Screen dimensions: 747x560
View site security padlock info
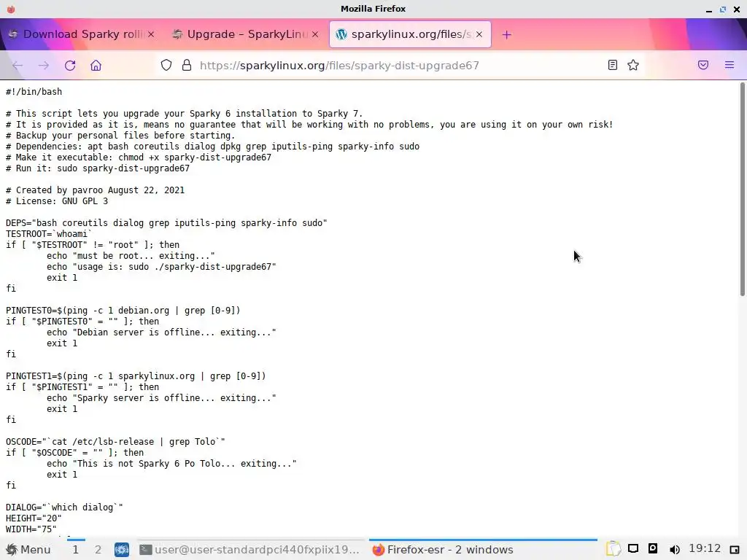187,65
